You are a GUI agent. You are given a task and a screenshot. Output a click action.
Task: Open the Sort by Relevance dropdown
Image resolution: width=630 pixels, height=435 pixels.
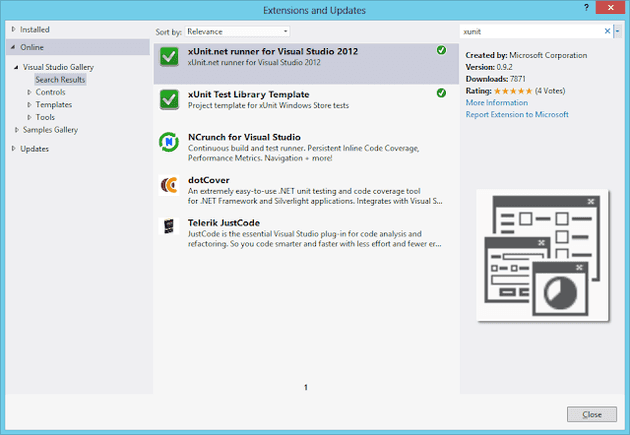[x=237, y=31]
